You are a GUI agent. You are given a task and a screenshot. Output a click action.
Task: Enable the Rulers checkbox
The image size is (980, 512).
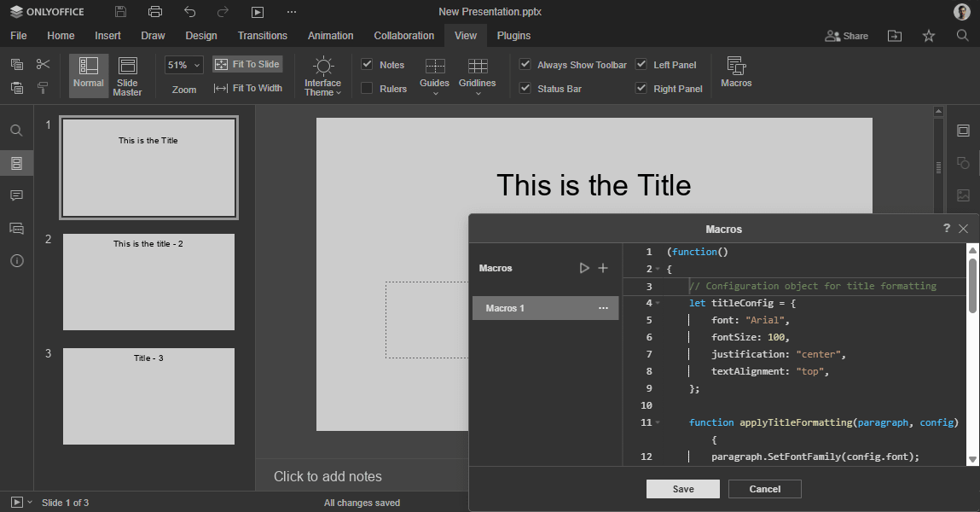367,88
